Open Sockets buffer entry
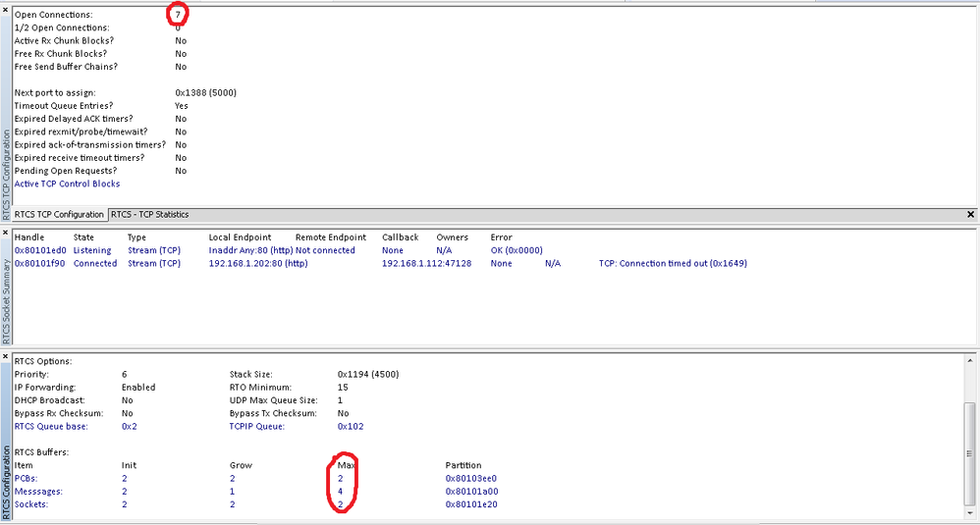 point(31,504)
